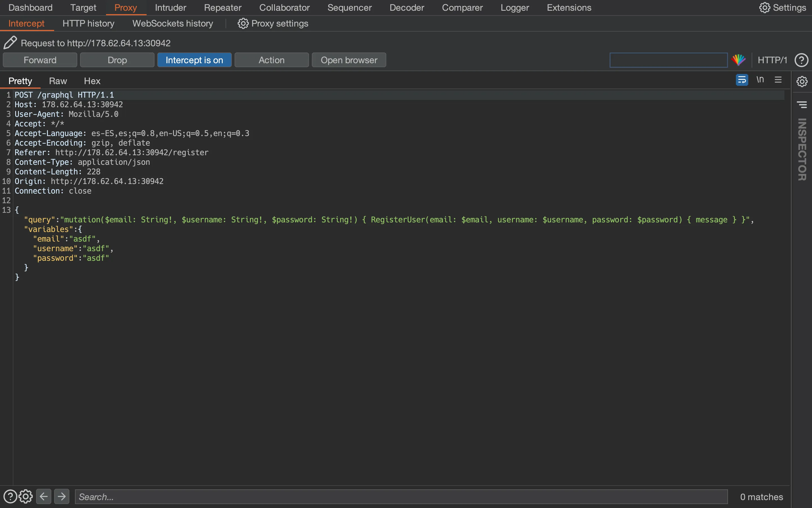Switch editor to Raw view

(x=58, y=81)
